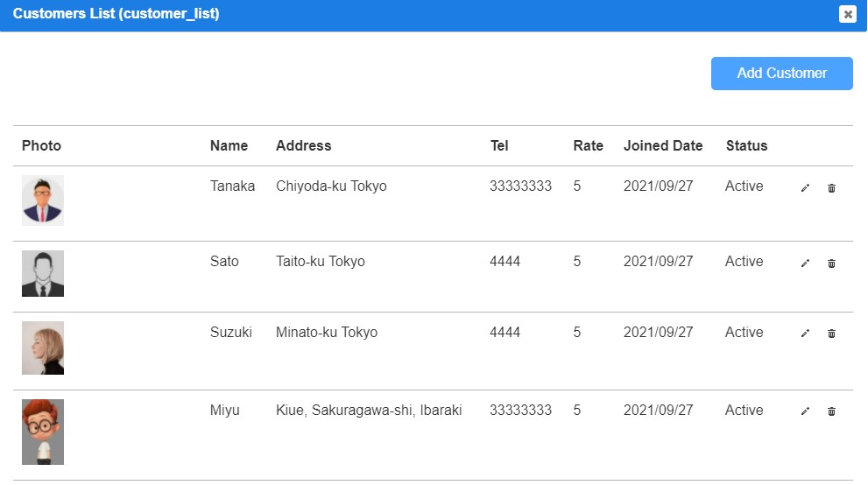Open Tanaka's avatar photo
868x485 pixels.
tap(43, 200)
